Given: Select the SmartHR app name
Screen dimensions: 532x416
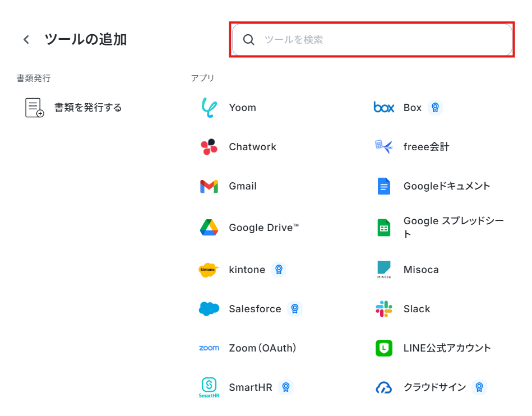Looking at the screenshot, I should click(251, 387).
